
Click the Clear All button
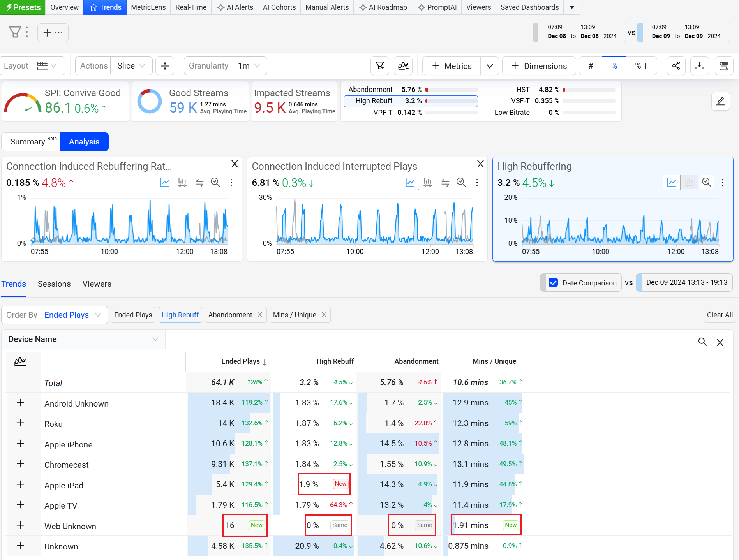coord(720,315)
